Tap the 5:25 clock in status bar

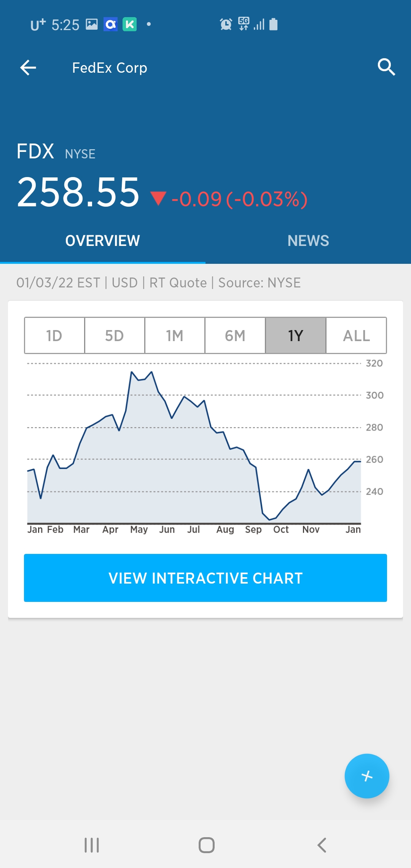65,25
